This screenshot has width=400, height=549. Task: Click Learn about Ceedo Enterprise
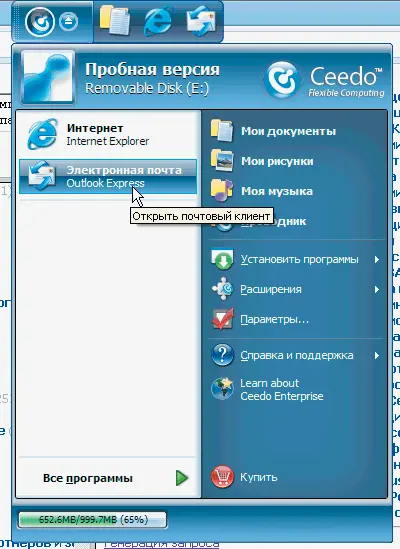tap(295, 389)
